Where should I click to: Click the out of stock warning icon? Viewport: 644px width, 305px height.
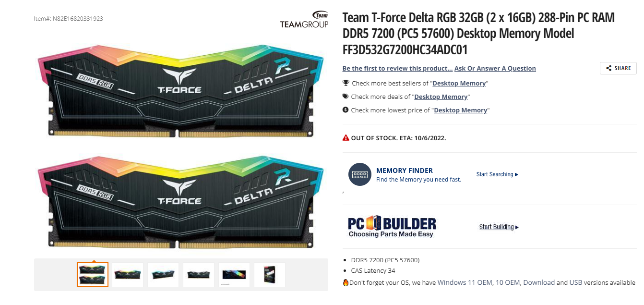coord(346,138)
